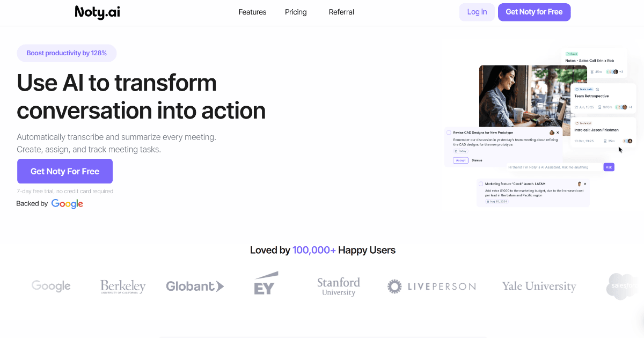The height and width of the screenshot is (338, 644).
Task: Check the Revise CAD Designs task checkbox
Action: (448, 133)
